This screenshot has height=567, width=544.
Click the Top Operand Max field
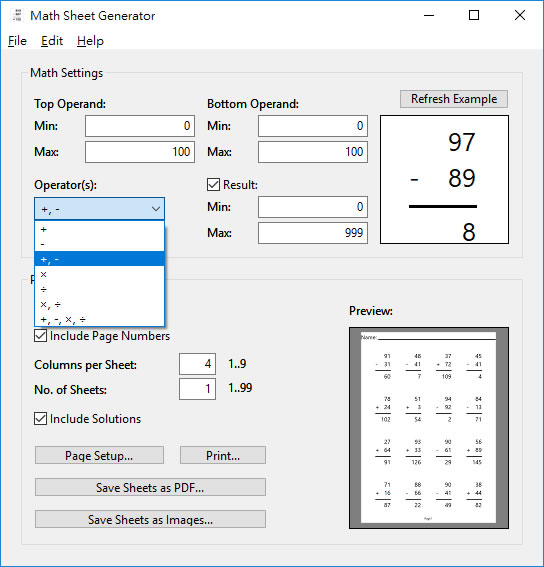click(x=140, y=152)
